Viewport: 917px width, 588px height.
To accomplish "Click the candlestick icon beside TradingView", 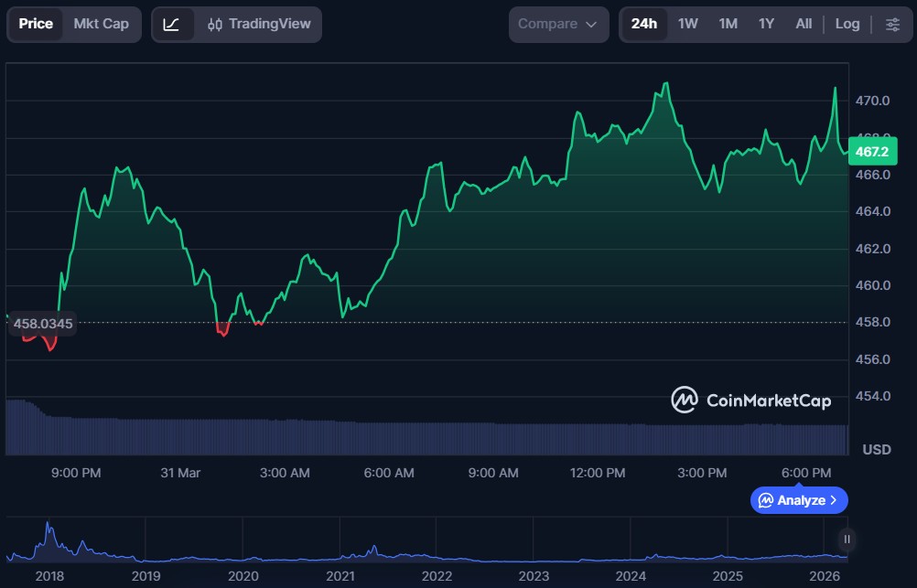I will coord(215,24).
